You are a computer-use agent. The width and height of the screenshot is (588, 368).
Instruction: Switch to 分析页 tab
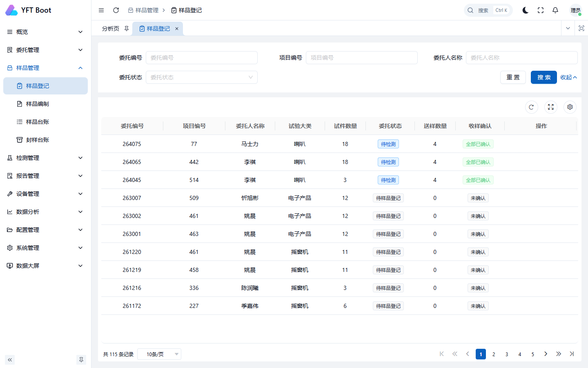[111, 29]
